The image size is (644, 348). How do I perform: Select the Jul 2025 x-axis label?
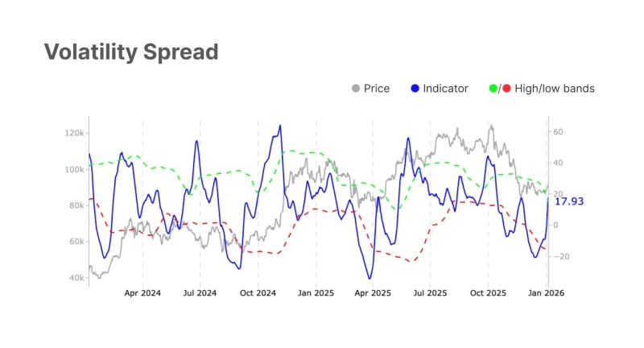[430, 293]
